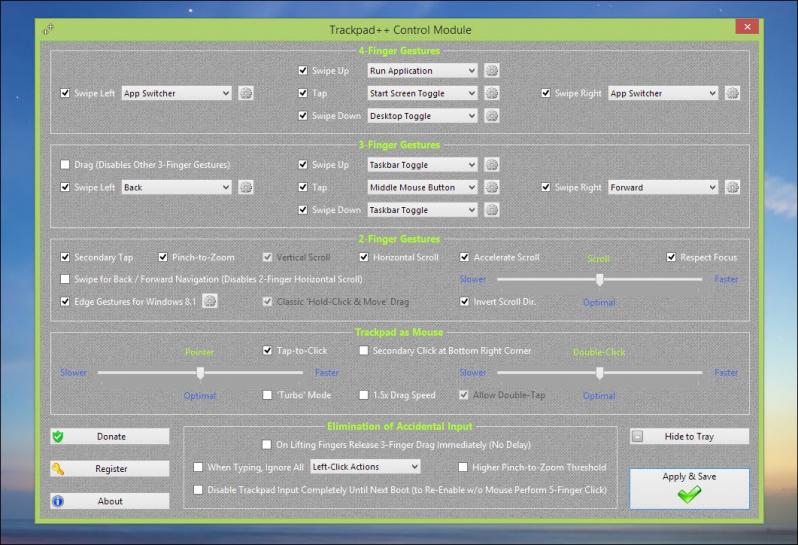Click gear icon beside 4-finger Tap dropdown

point(491,93)
